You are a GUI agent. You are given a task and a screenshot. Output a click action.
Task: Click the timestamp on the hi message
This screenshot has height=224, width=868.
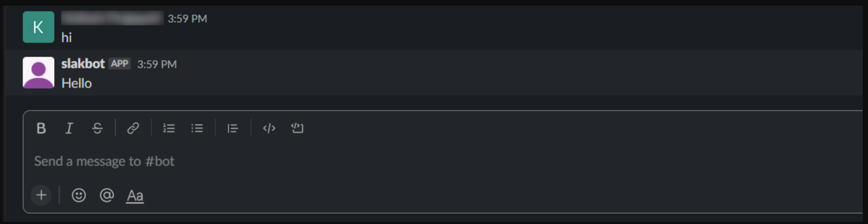pos(187,19)
